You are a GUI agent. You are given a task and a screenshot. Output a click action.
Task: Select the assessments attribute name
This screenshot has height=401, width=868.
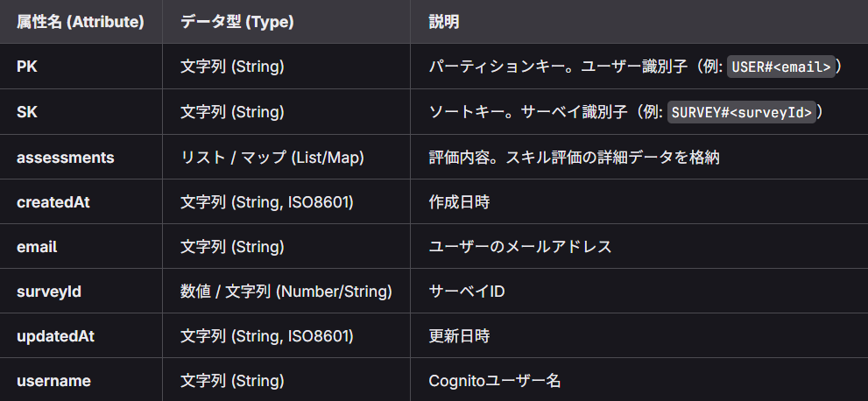click(66, 158)
